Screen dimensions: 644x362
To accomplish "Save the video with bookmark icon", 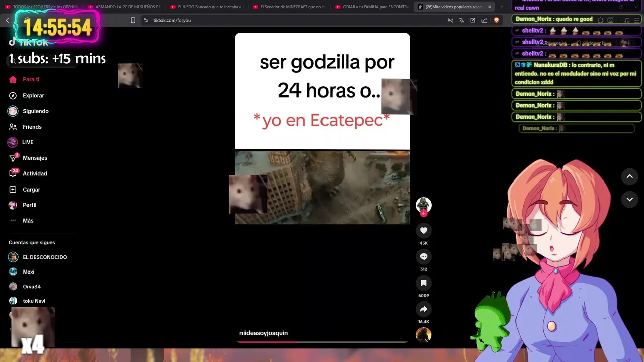I will tap(424, 283).
